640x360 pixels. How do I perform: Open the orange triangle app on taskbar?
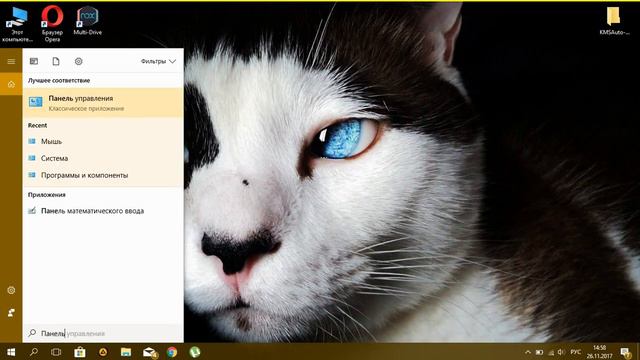click(103, 352)
